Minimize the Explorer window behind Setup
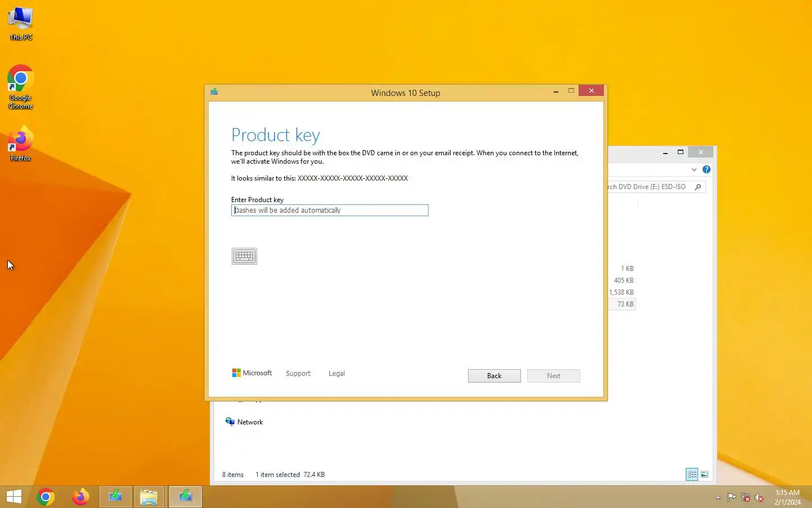Viewport: 812px width, 508px height. coord(665,152)
